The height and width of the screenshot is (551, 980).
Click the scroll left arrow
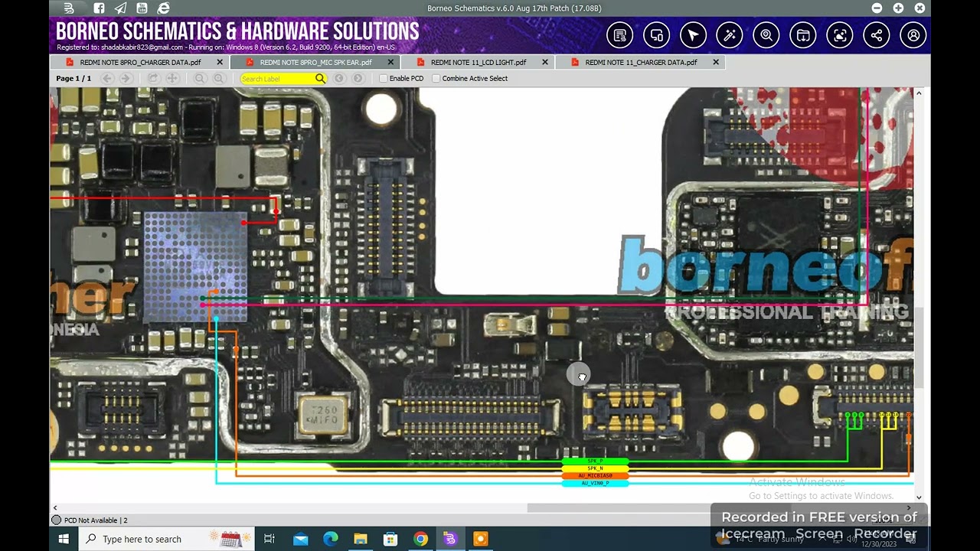(55, 507)
